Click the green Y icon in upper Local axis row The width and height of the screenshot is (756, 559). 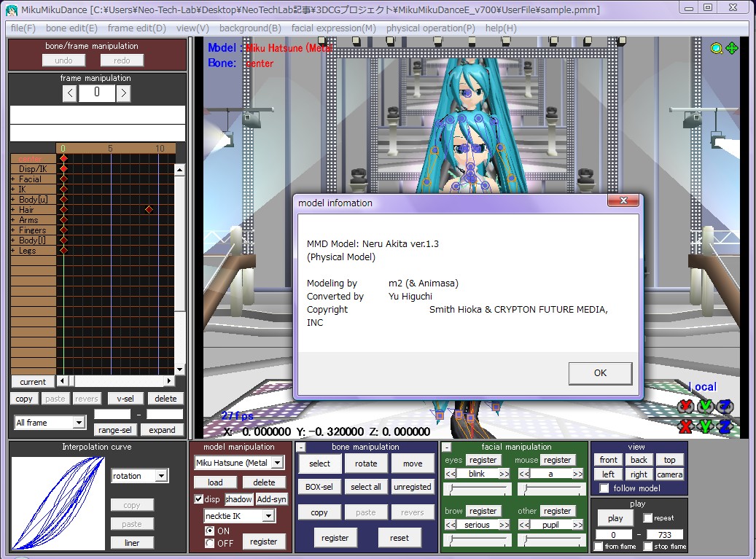[x=705, y=407]
